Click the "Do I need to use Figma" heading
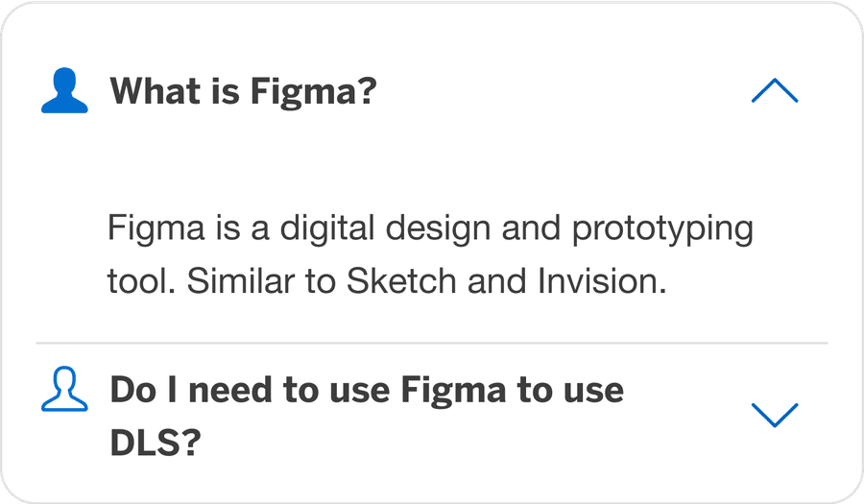Viewport: 864px width, 504px height. (366, 392)
